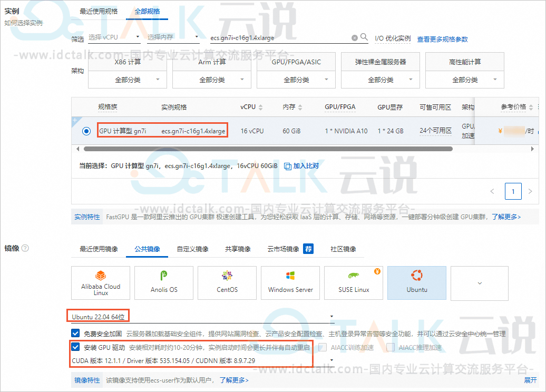Switch to 社区镜像 tab
546x392 pixels.
click(x=343, y=249)
